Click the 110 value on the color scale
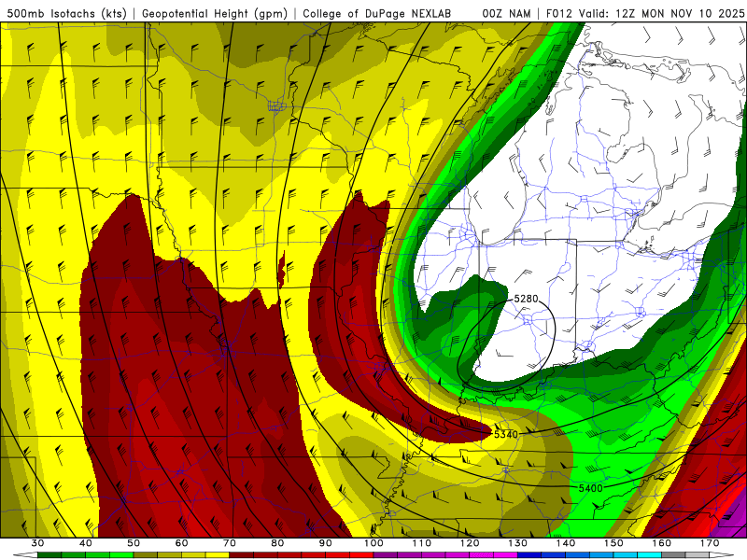 click(422, 543)
